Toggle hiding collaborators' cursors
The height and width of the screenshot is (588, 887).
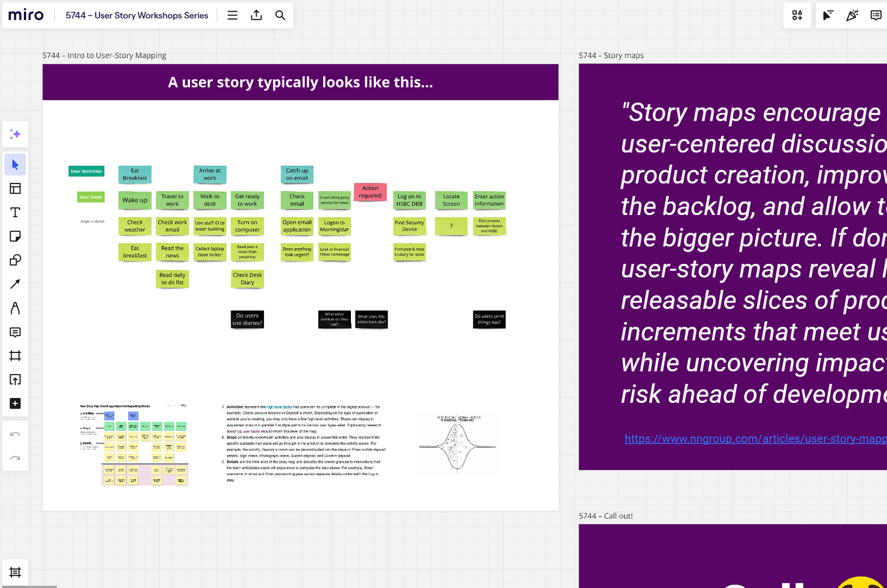click(828, 15)
